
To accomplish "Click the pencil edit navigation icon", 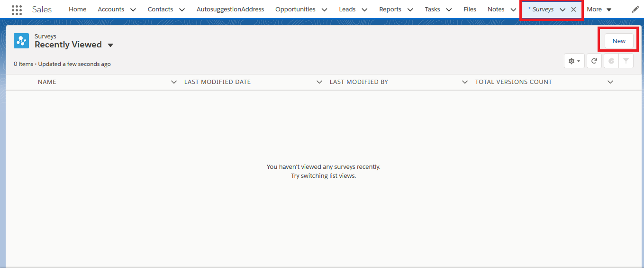I will coord(635,9).
